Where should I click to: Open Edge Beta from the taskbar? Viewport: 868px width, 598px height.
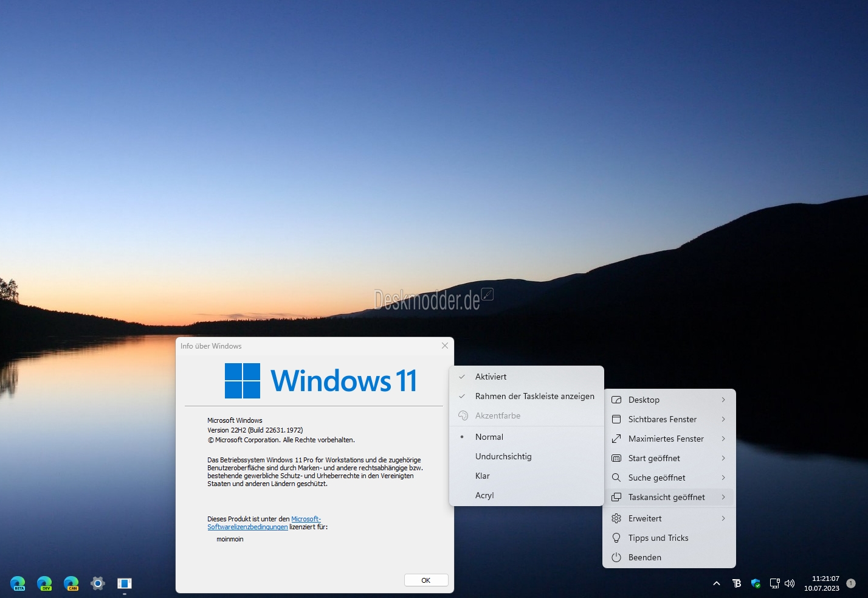[x=18, y=583]
